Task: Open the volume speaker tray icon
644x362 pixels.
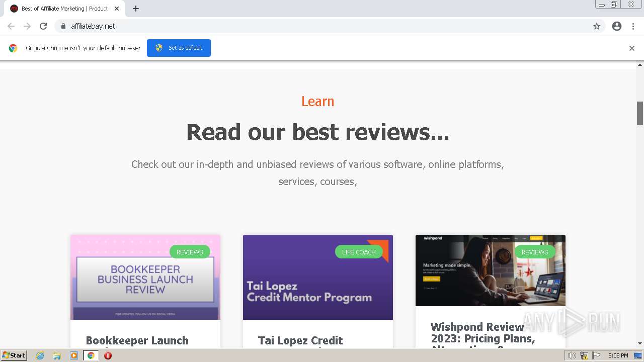Action: [x=572, y=355]
